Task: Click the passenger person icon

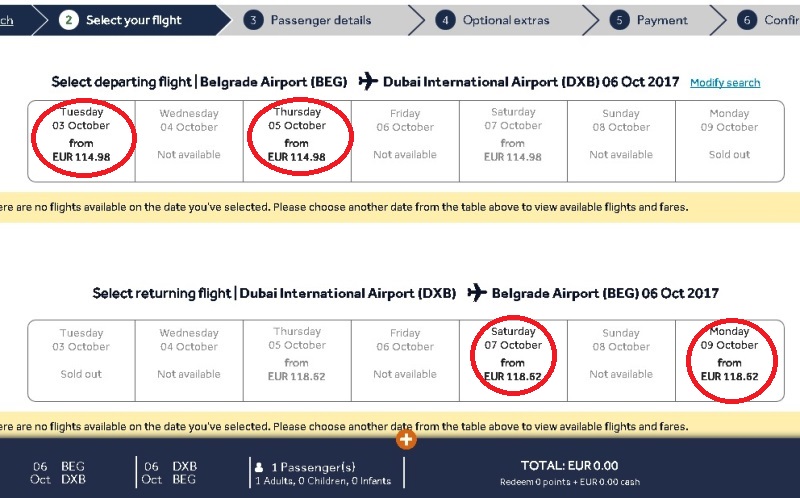Action: [x=259, y=466]
